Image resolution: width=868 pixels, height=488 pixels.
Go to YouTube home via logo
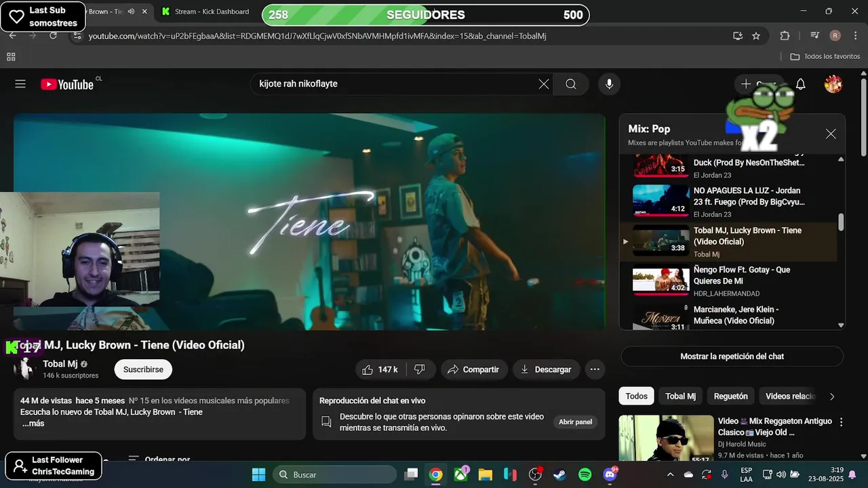coord(66,84)
